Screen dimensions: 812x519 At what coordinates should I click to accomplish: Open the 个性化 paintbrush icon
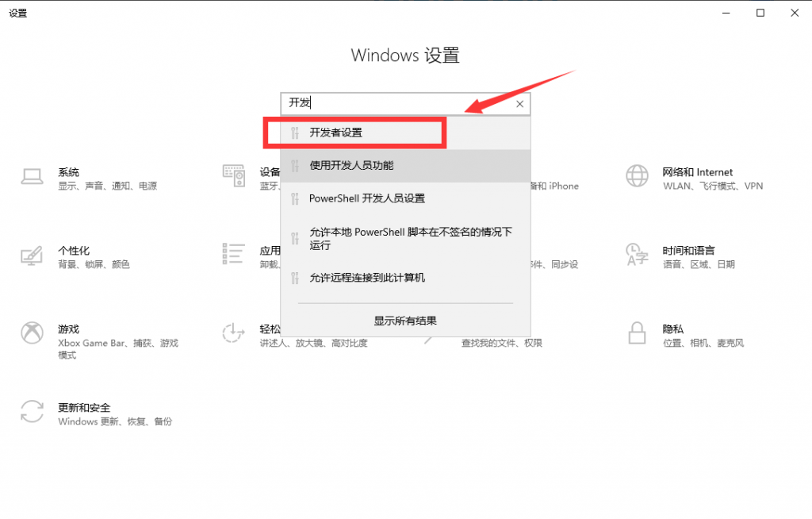point(32,256)
